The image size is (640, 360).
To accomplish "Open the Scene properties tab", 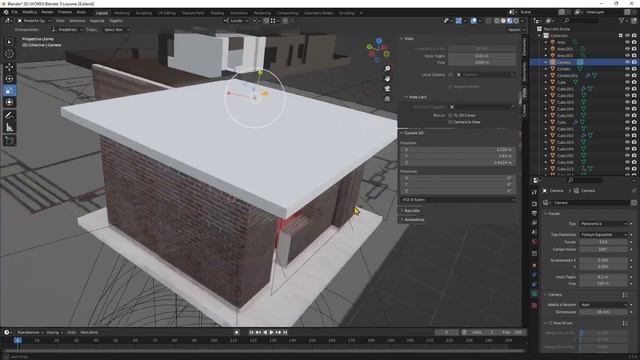I will 535,232.
